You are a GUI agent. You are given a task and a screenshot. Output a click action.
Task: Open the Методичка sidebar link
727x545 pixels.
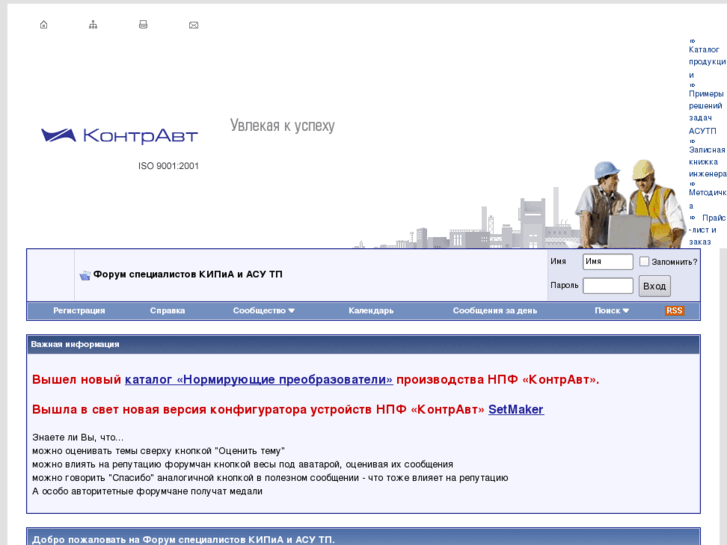tap(707, 199)
